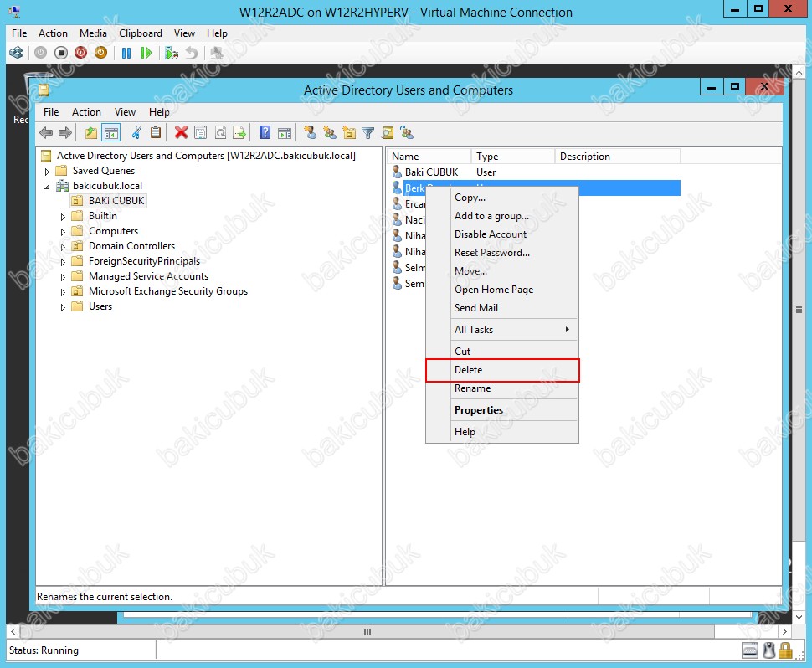
Task: Click the Refresh toolbar icon
Action: (220, 133)
